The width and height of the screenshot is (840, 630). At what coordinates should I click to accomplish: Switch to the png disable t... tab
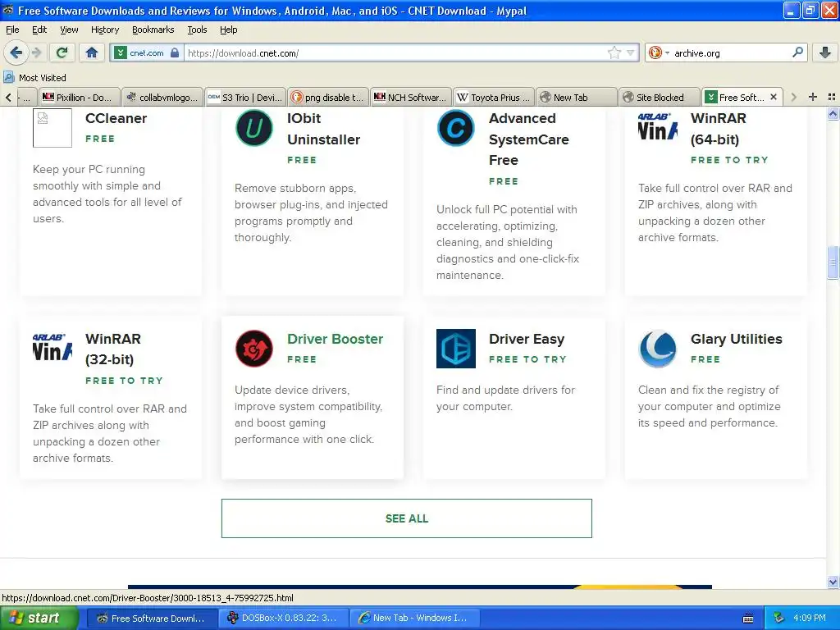[328, 97]
